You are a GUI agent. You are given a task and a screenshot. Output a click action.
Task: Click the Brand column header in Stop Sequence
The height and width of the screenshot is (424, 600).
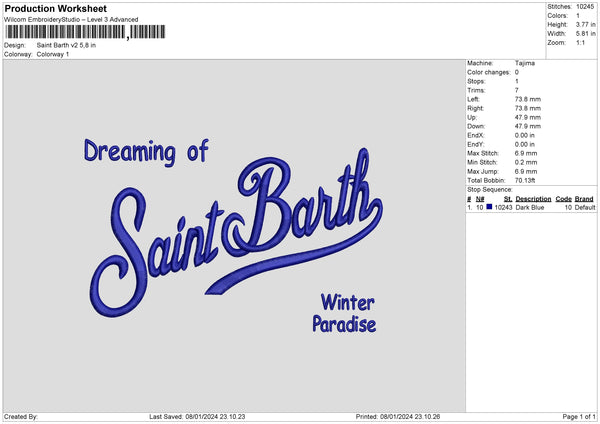(583, 199)
